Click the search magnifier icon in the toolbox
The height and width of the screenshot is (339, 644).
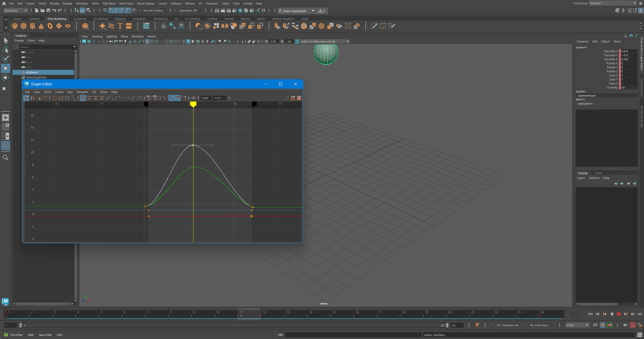[x=5, y=158]
